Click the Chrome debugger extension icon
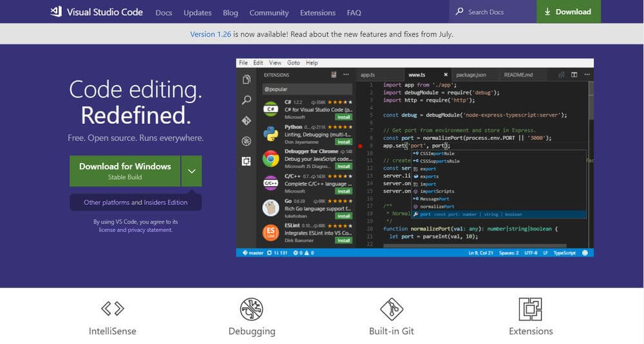The height and width of the screenshot is (344, 644). point(270,158)
